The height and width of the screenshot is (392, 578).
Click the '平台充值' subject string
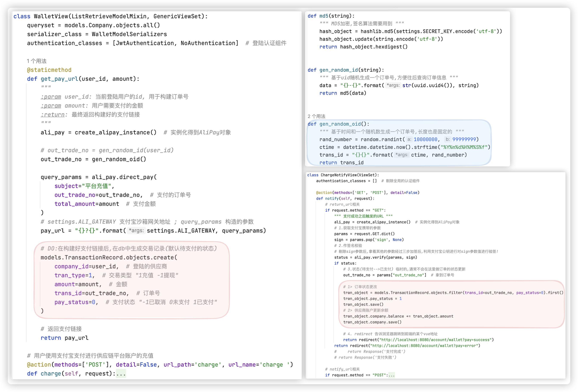(x=96, y=186)
